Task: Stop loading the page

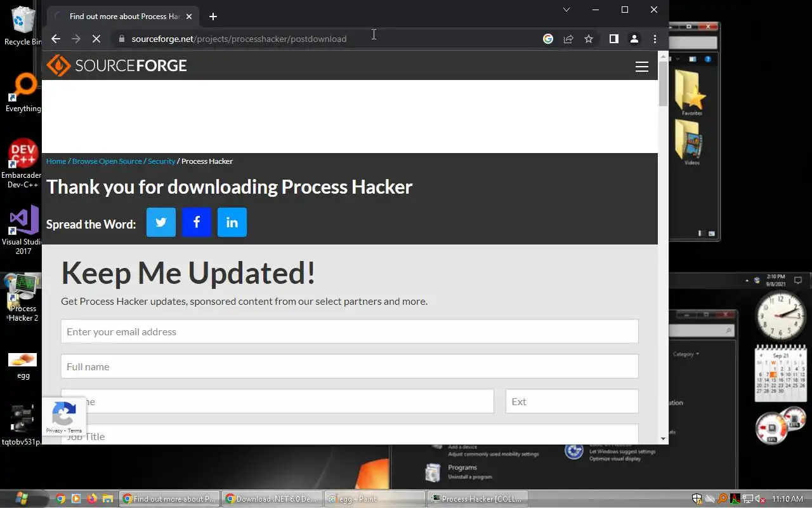Action: 96,39
